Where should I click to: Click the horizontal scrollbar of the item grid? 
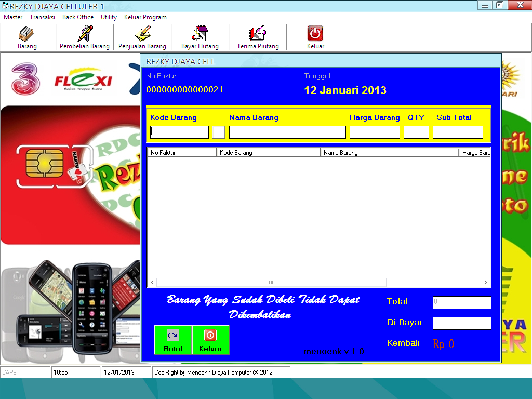(x=270, y=282)
